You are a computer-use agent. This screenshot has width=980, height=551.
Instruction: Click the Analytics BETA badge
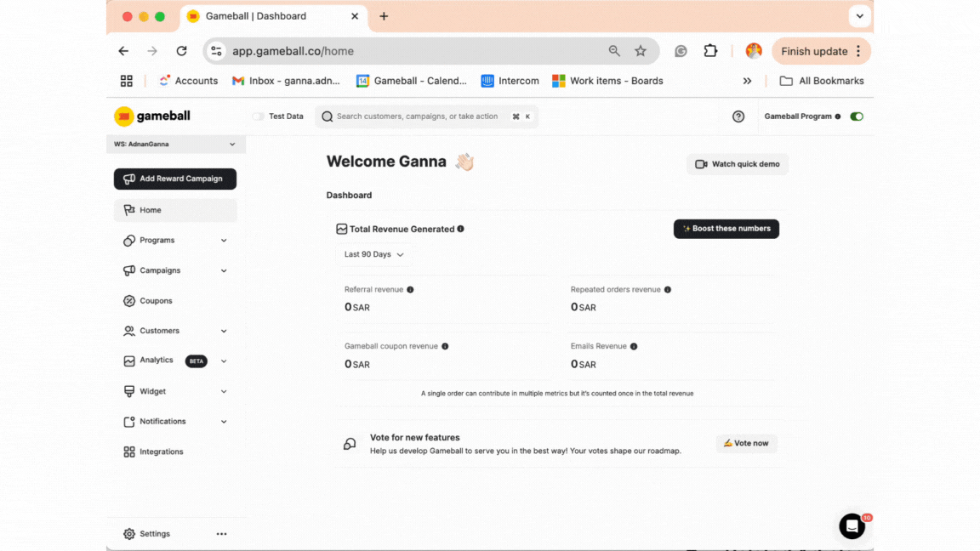[x=197, y=361]
